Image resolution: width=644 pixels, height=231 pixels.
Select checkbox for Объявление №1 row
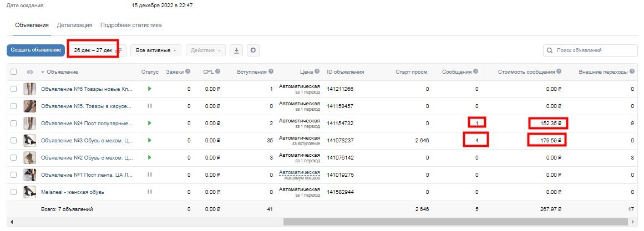click(14, 174)
